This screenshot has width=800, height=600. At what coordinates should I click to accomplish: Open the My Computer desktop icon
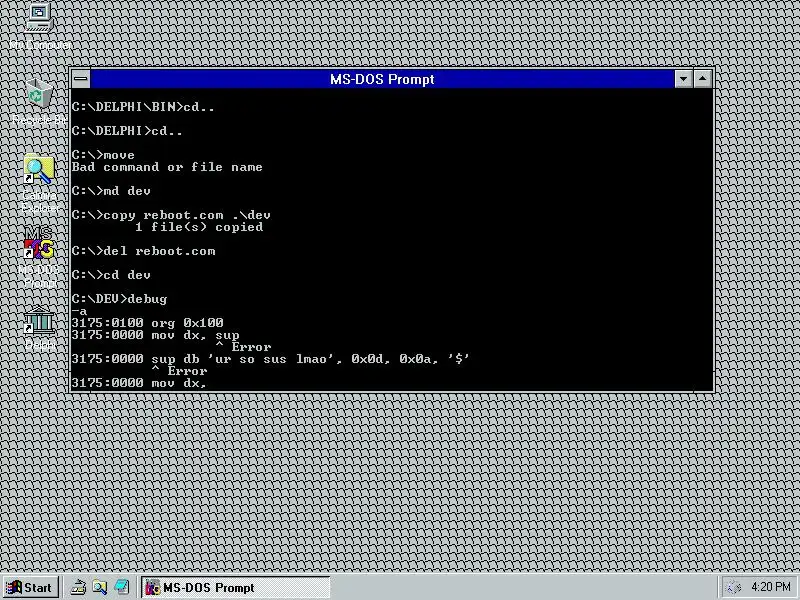click(39, 27)
